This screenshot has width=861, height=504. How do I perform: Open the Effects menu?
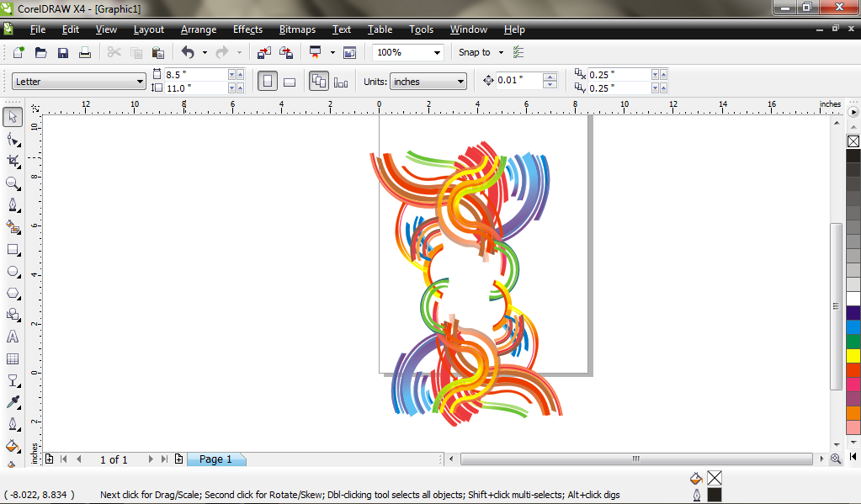click(247, 29)
